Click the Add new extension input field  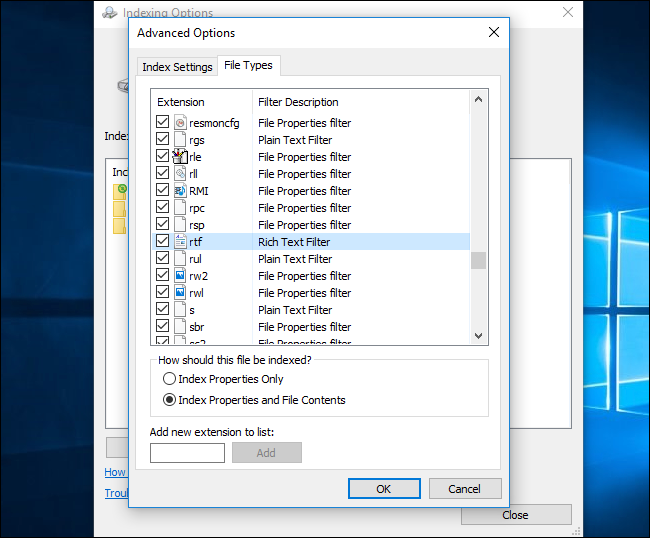[x=187, y=453]
